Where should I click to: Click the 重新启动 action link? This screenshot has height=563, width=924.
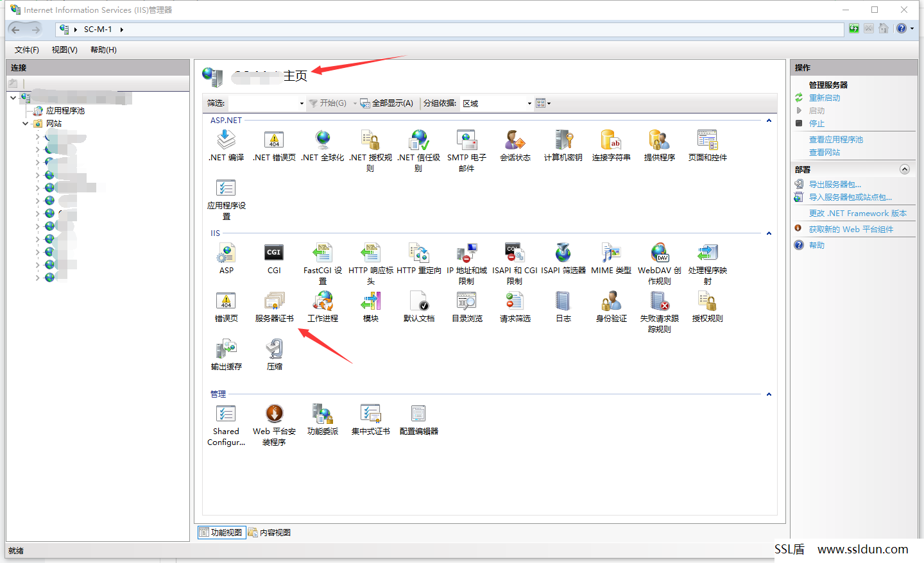(x=825, y=98)
